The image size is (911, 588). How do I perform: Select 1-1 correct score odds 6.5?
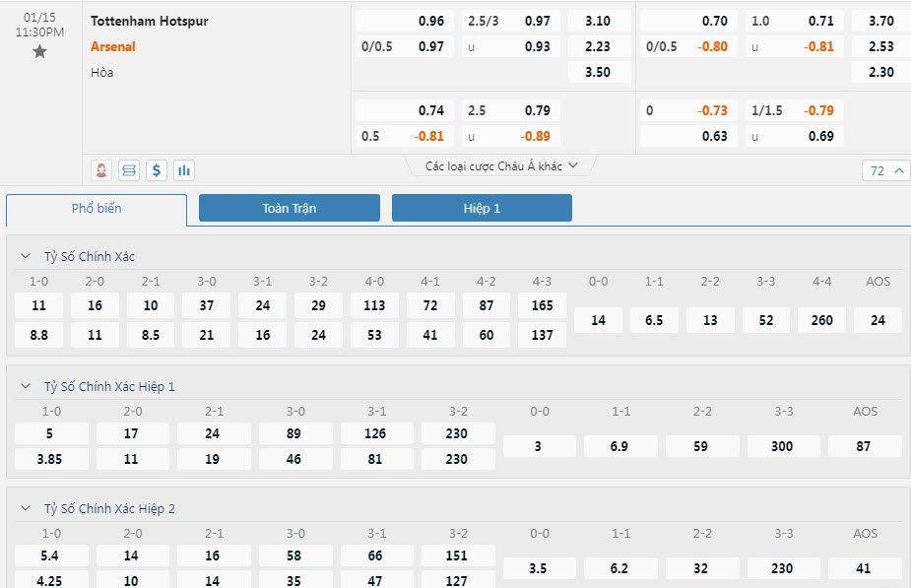pyautogui.click(x=654, y=320)
